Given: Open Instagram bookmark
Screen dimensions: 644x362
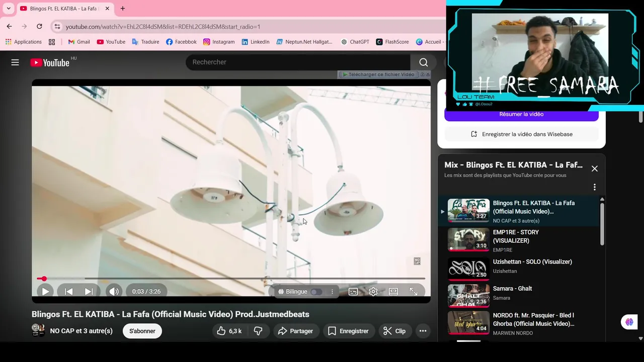Looking at the screenshot, I should coord(219,42).
